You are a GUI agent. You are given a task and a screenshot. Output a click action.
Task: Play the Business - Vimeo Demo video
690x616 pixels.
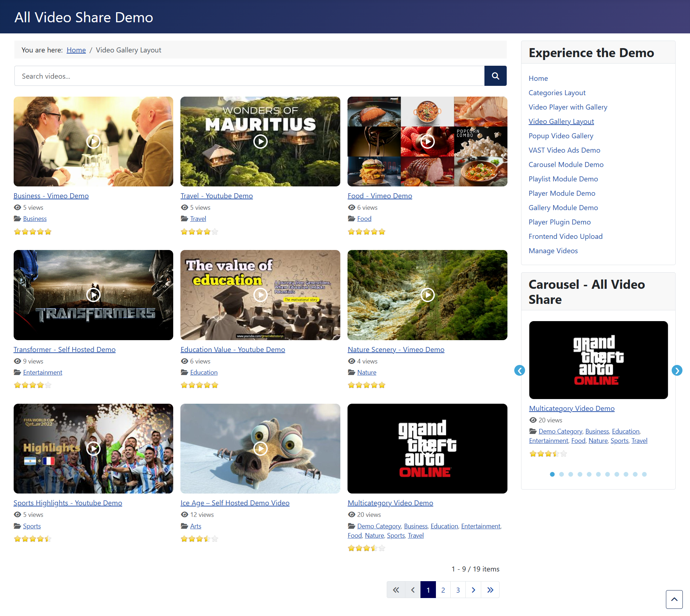(x=93, y=142)
